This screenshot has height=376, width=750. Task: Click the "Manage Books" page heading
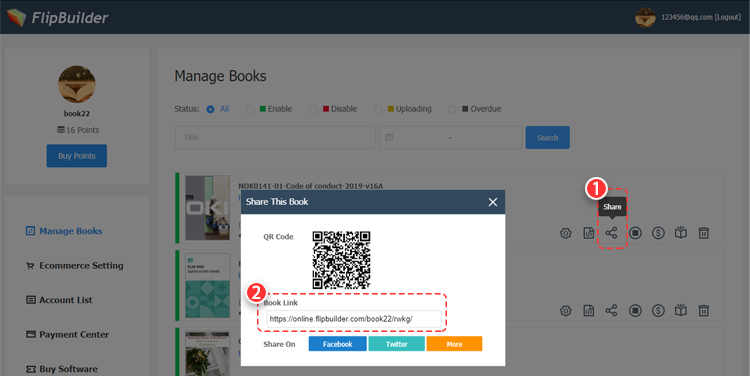click(220, 76)
